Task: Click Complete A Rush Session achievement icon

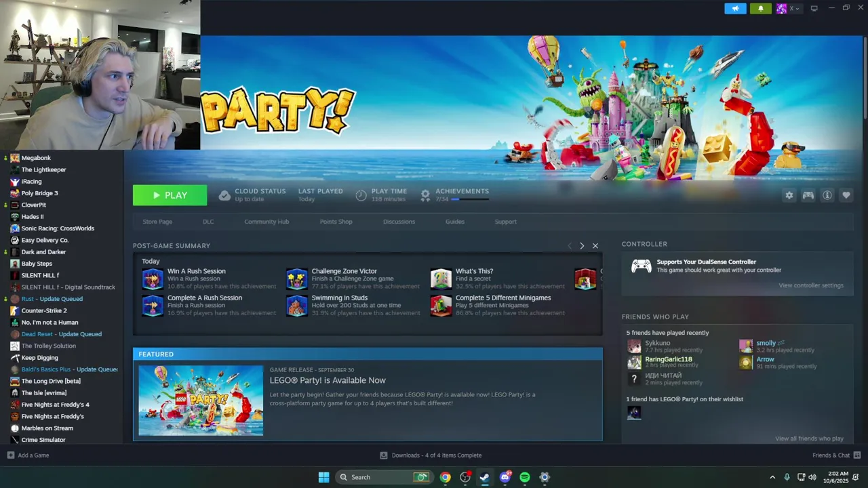Action: (153, 306)
